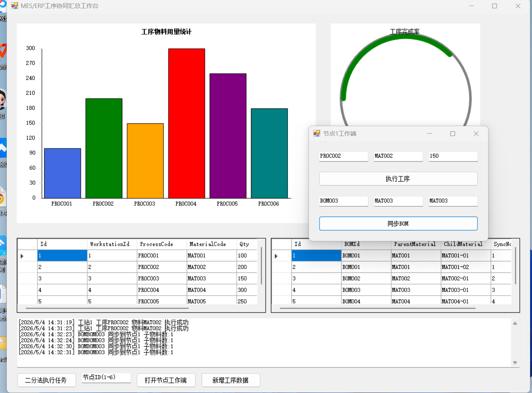Select cell BOM002 in BOM table
Screen dimensions: 532x393
[366, 278]
